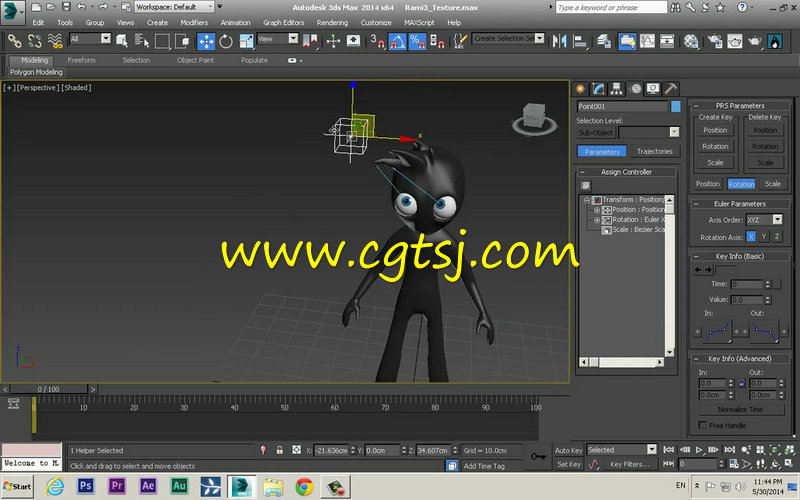Screen dimensions: 800x500
Task: Open the Align tool
Action: tap(580, 41)
